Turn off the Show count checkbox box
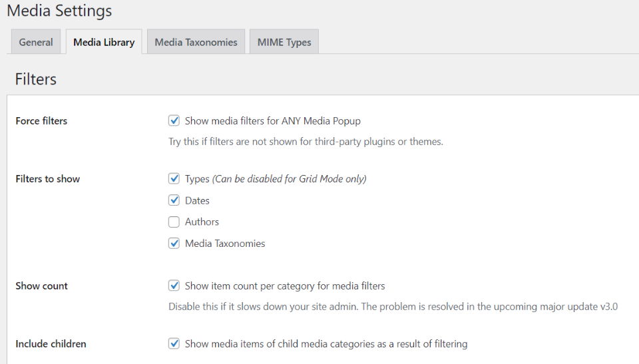The width and height of the screenshot is (639, 364). click(x=174, y=286)
